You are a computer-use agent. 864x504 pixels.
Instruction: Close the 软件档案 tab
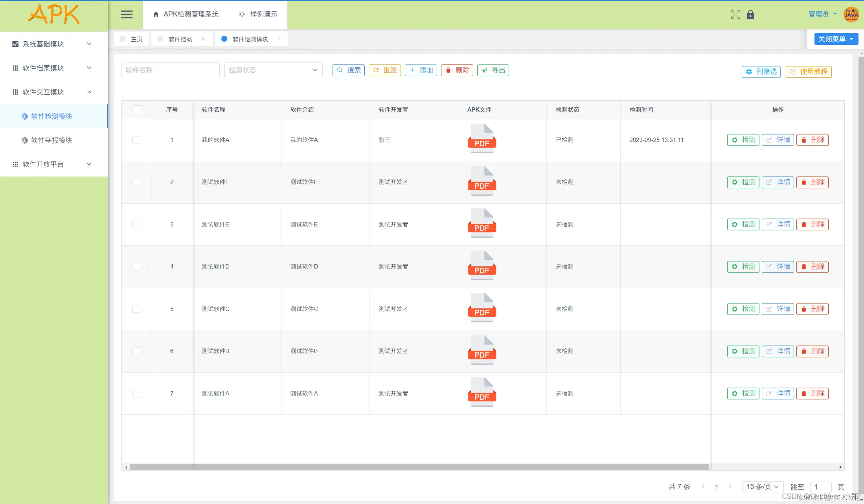click(203, 39)
